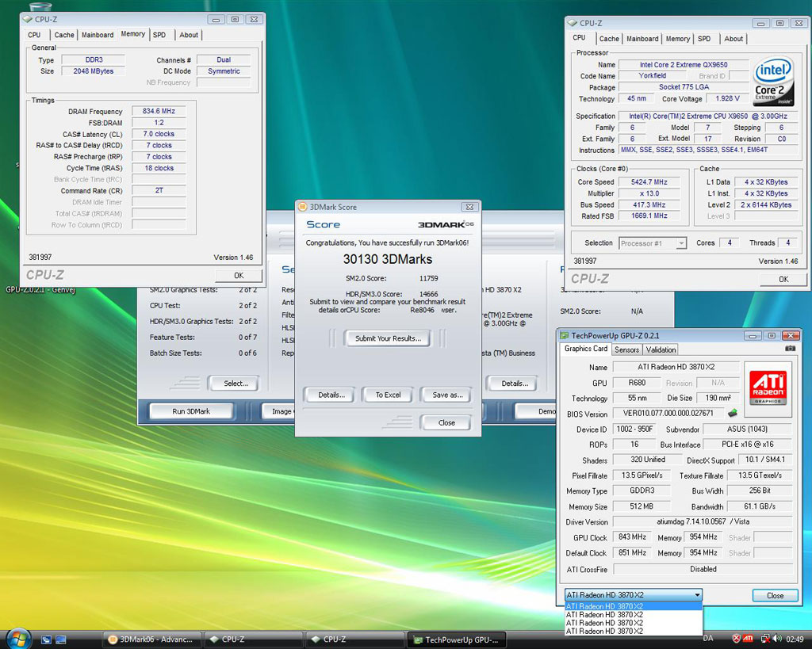Click the save BIOS icon in GPU-Z

(x=732, y=413)
